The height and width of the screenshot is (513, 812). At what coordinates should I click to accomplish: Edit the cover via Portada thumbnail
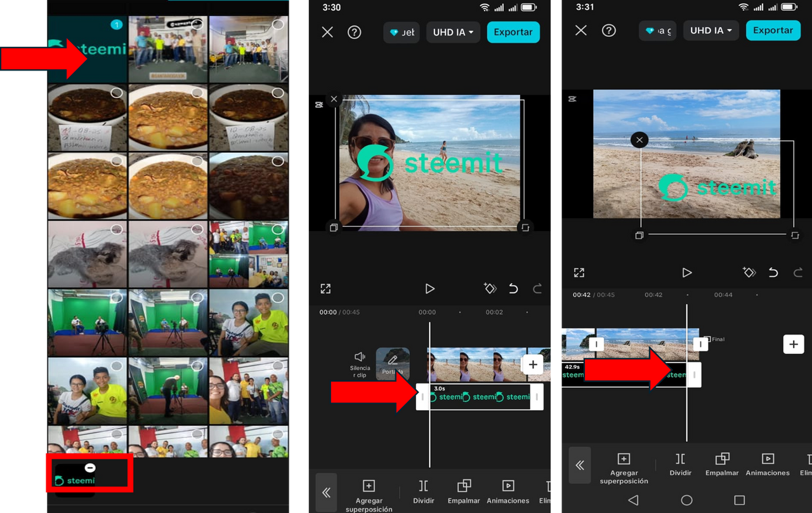[393, 364]
